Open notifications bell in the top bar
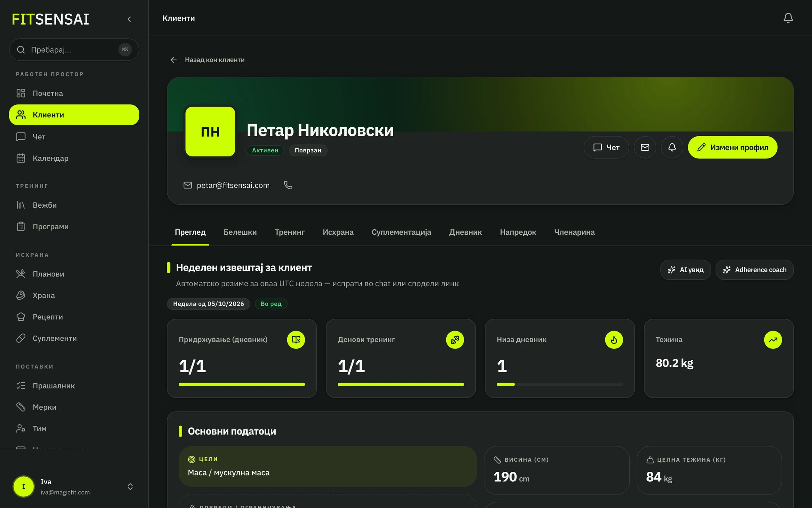Screen dimensions: 812x508 point(788,18)
